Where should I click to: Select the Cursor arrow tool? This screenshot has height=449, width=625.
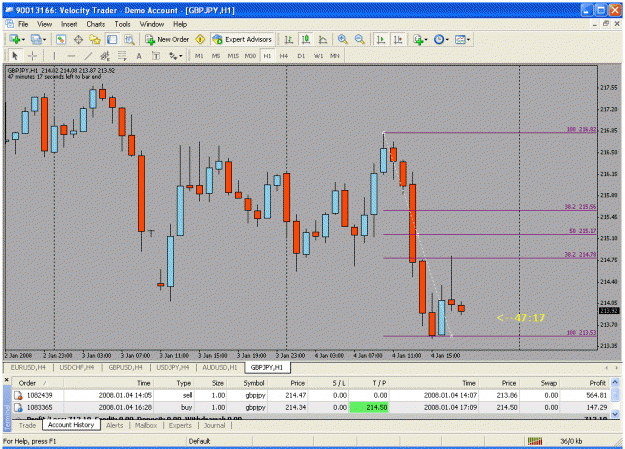click(15, 56)
